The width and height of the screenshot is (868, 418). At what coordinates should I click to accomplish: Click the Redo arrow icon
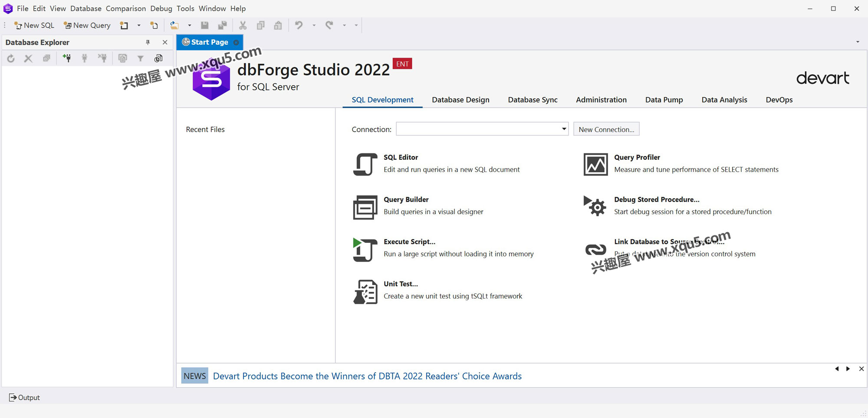tap(329, 25)
